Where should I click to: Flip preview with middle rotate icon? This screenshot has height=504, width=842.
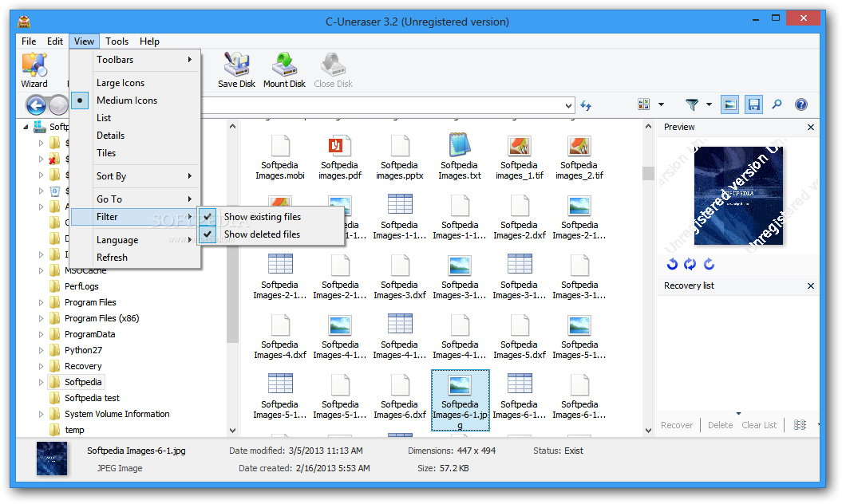coord(690,264)
